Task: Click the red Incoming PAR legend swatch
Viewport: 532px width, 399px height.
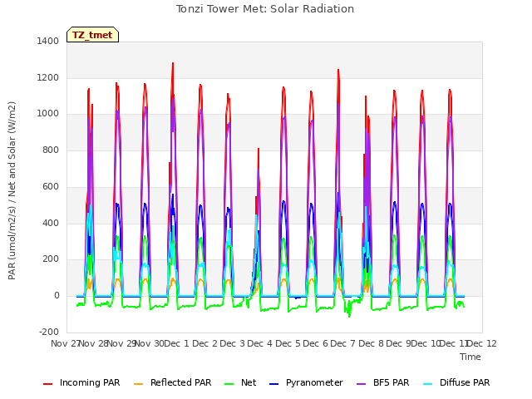Action: [48, 384]
